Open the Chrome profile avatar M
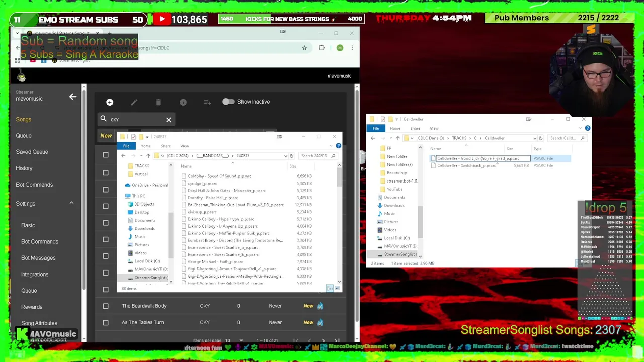 pyautogui.click(x=340, y=48)
